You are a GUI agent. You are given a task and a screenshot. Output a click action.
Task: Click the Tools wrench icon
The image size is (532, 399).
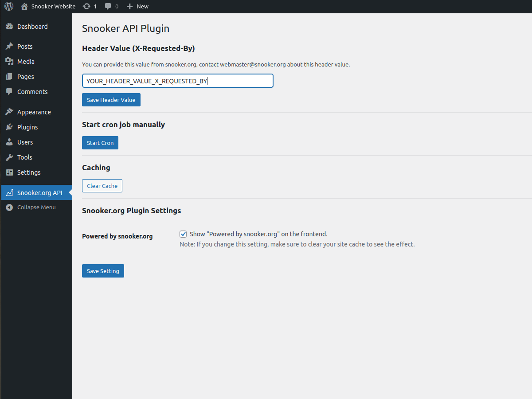[9, 157]
